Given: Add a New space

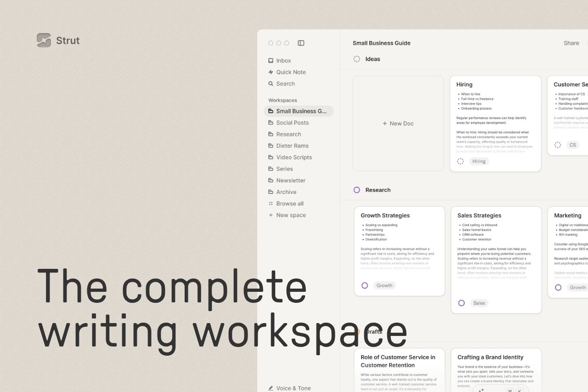Looking at the screenshot, I should pyautogui.click(x=290, y=215).
